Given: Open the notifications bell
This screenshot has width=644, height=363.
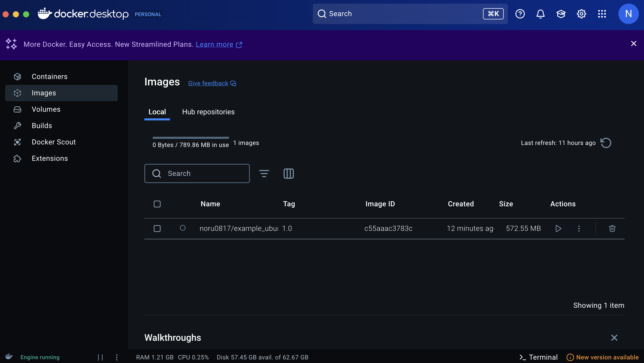Looking at the screenshot, I should (540, 14).
